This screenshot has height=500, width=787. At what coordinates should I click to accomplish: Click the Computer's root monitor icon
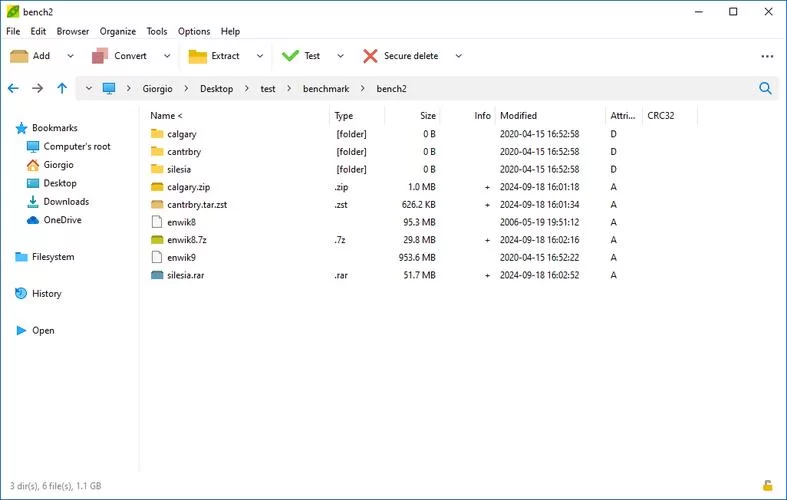coord(33,147)
